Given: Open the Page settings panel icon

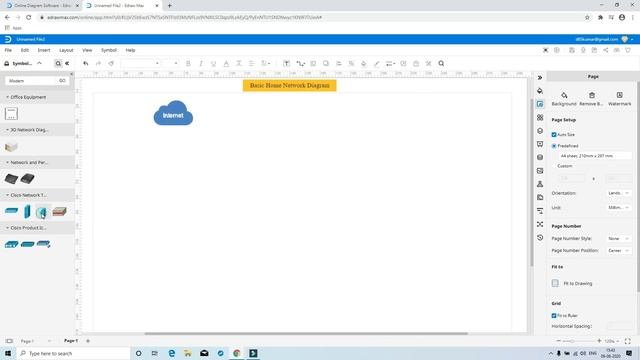Looking at the screenshot, I should pyautogui.click(x=540, y=104).
